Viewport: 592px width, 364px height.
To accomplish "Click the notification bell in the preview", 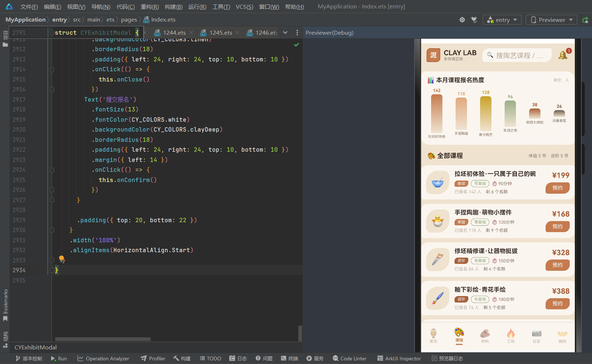I will click(563, 55).
